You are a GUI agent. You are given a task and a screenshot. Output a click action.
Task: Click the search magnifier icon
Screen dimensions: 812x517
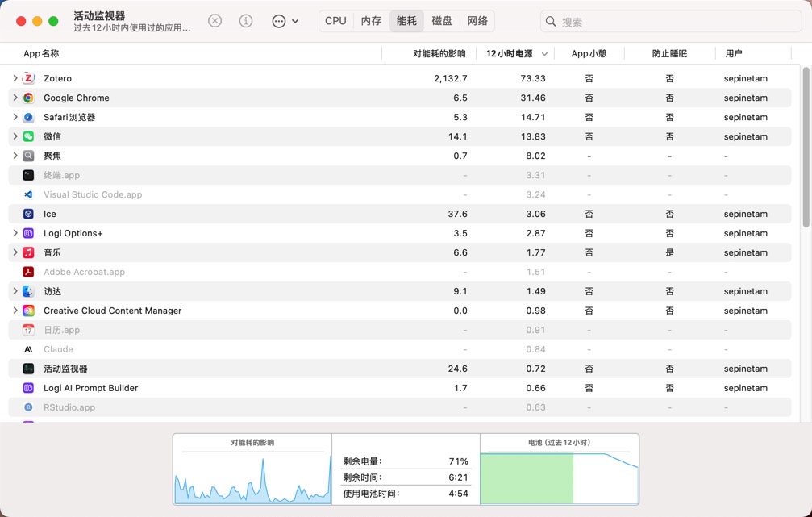pos(551,21)
